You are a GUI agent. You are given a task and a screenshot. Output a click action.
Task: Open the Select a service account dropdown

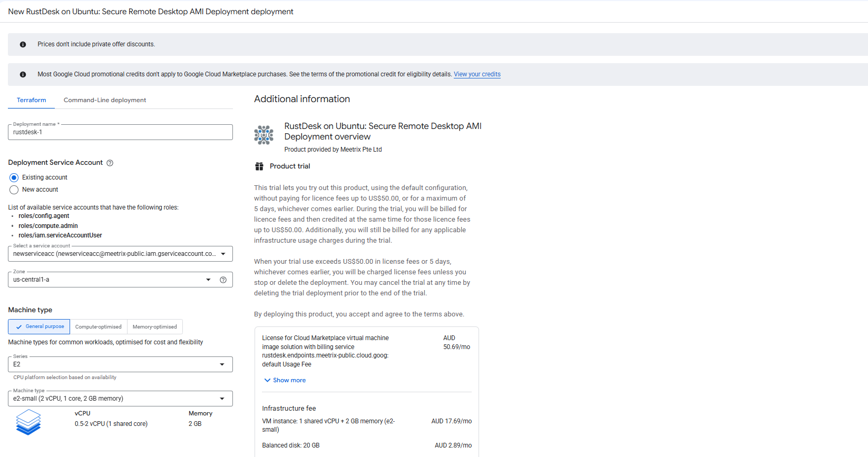click(x=120, y=254)
